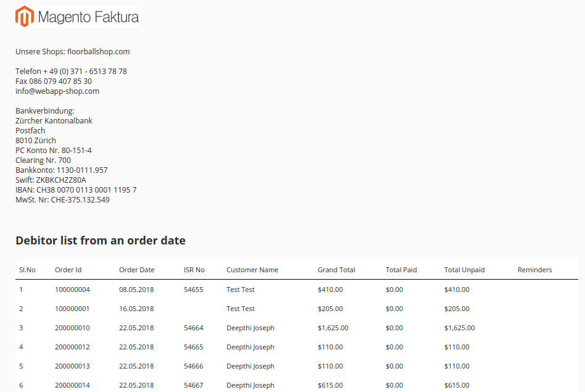Click the ISR No column header

point(194,270)
